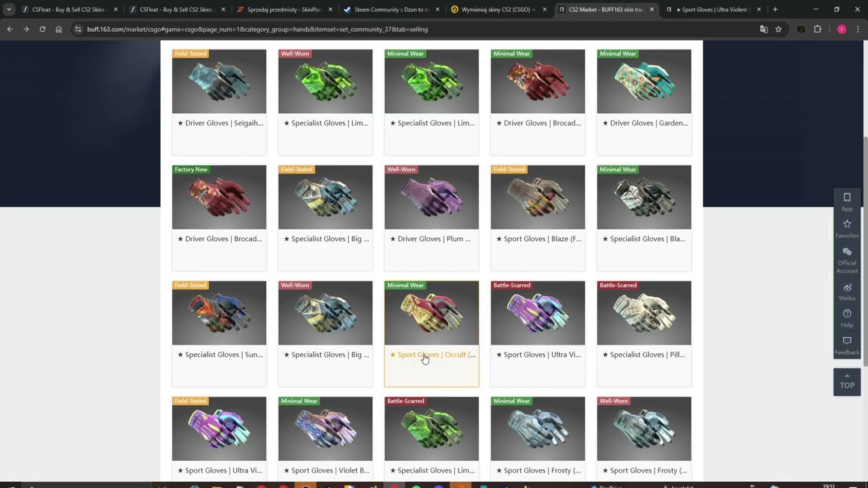Open the Specialist Gloves Pill listing title
Screen dimensions: 868x488
(644, 355)
